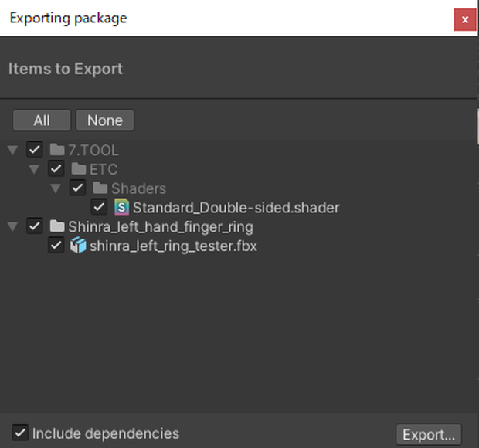The width and height of the screenshot is (479, 448).
Task: Click the Shinra_left_hand_finger_ring folder icon
Action: click(57, 226)
